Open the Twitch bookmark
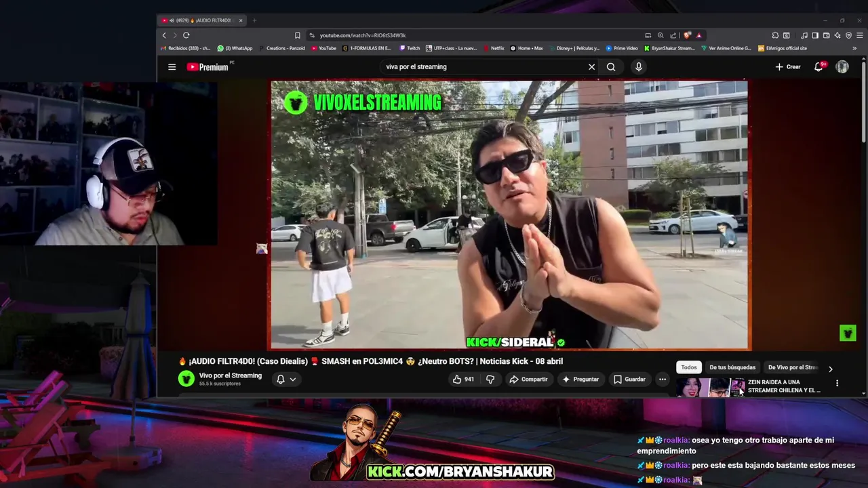The image size is (868, 488). pyautogui.click(x=410, y=48)
